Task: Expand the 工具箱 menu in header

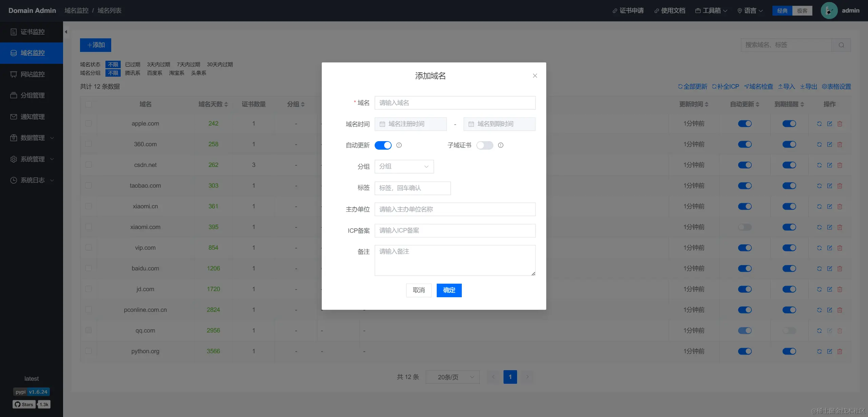Action: point(711,11)
